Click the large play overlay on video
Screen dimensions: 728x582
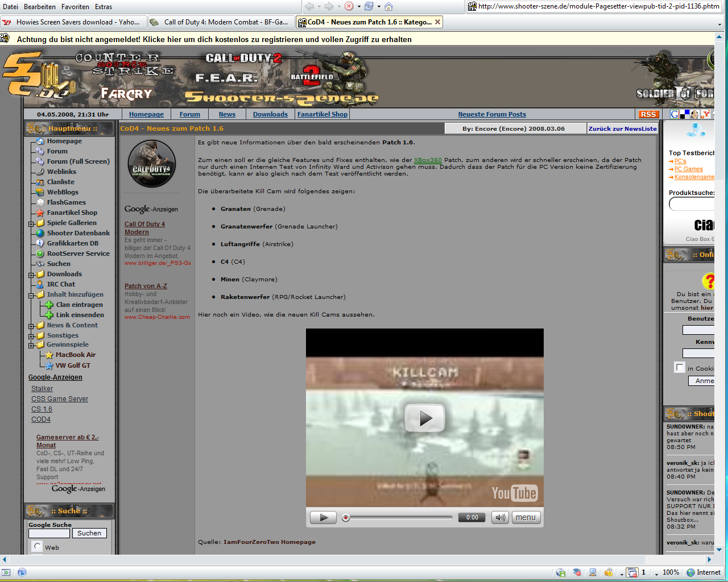424,418
